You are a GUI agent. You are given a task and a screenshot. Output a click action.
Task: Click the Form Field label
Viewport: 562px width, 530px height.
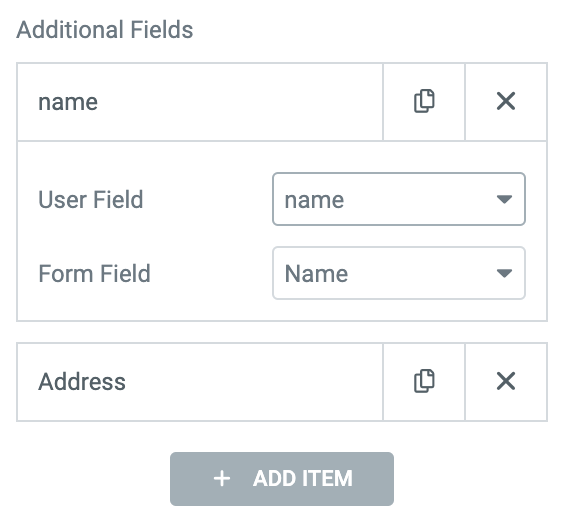pyautogui.click(x=94, y=273)
